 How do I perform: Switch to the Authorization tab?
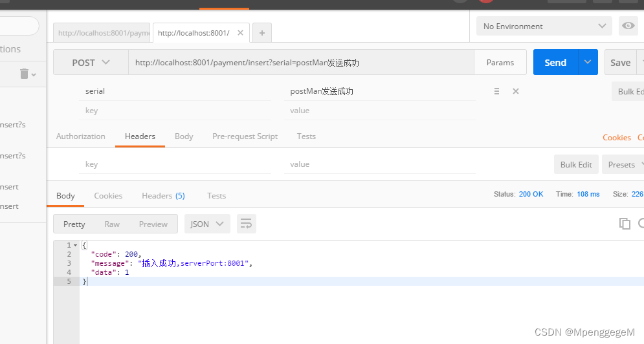point(80,136)
